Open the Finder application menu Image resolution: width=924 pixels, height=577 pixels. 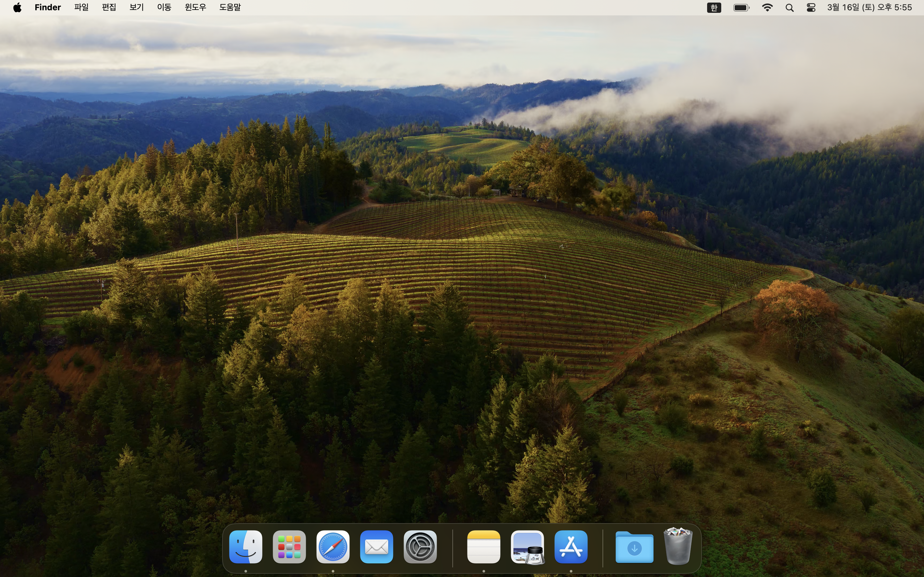click(48, 7)
